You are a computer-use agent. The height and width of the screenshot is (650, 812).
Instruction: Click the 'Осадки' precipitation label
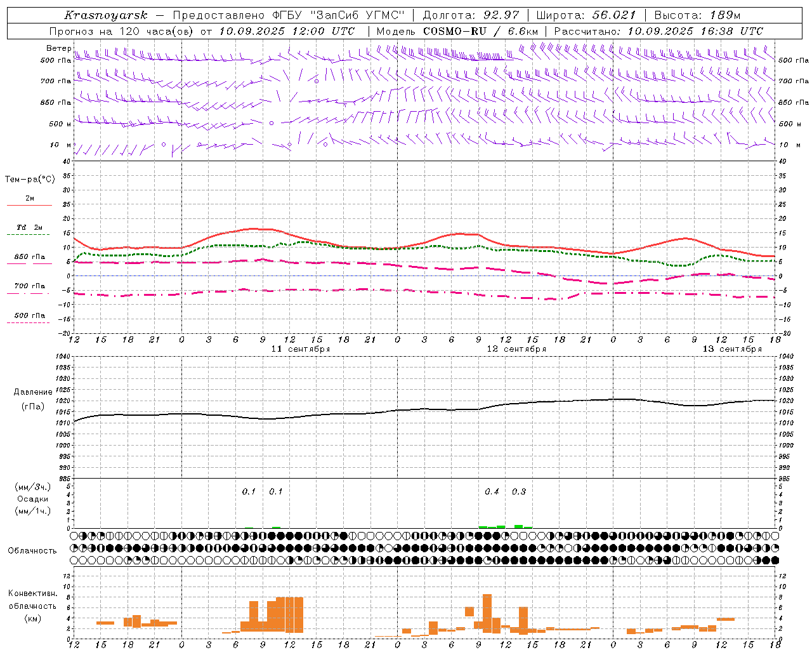(33, 499)
